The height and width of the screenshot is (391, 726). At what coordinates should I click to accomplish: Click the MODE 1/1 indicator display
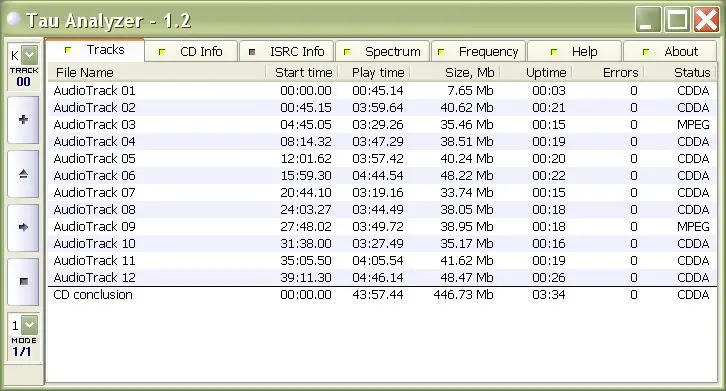tap(22, 347)
